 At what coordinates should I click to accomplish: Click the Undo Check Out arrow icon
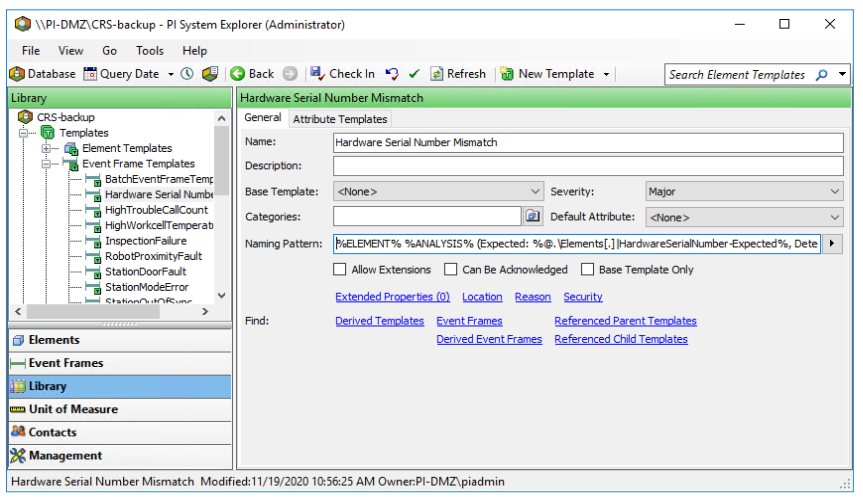(x=392, y=74)
